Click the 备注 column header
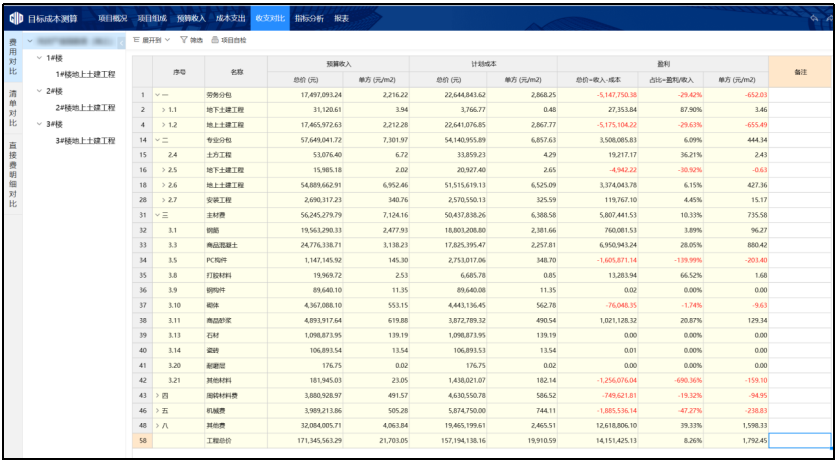 coord(799,72)
